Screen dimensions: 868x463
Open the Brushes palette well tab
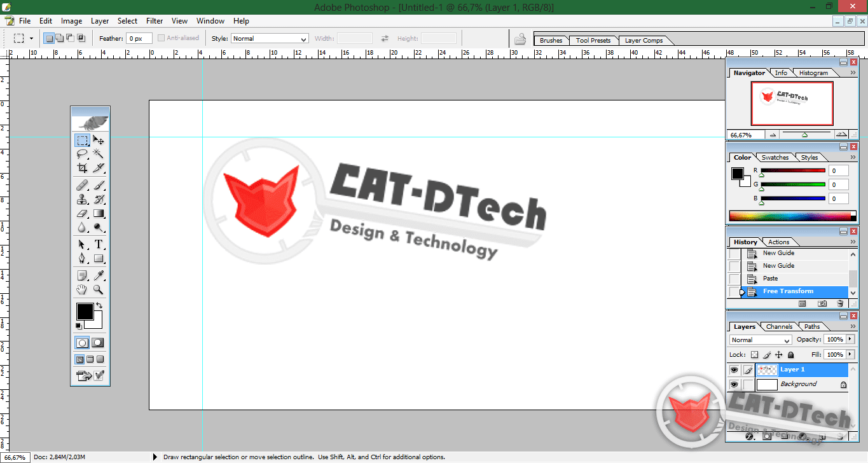[551, 40]
